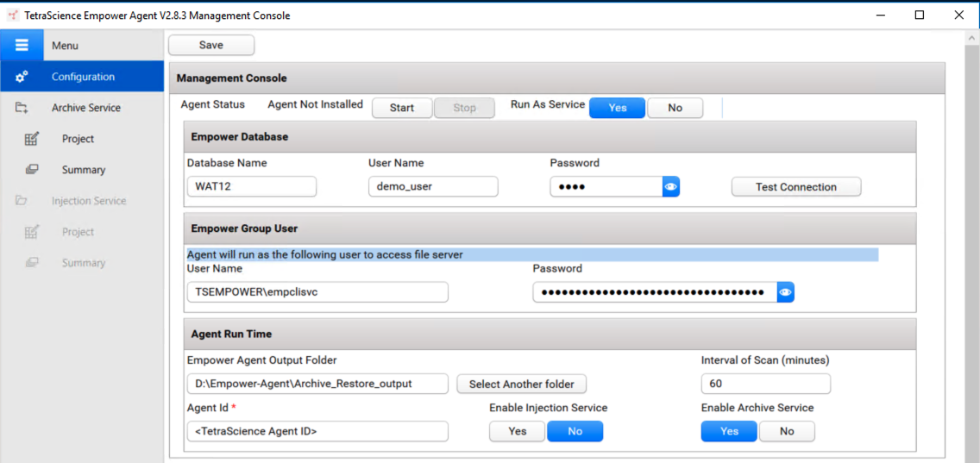The height and width of the screenshot is (463, 980).
Task: Click the Empower Group User header
Action: pos(550,228)
